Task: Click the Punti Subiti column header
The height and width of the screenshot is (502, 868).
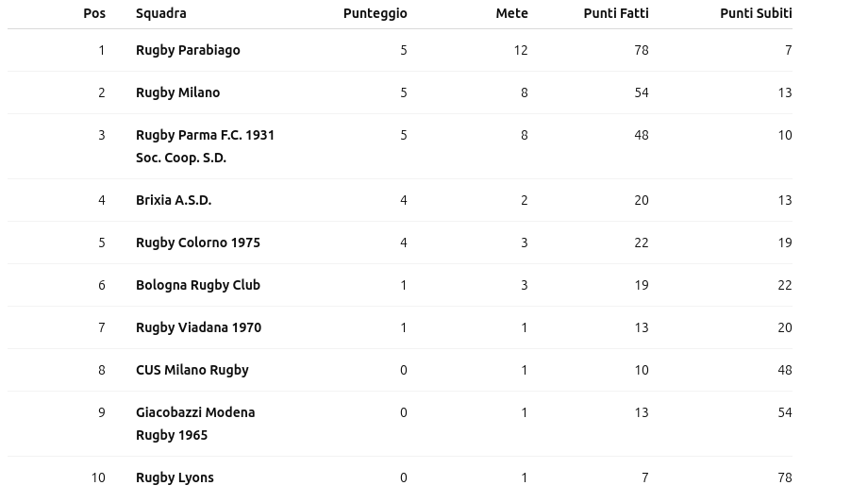Action: click(x=755, y=13)
